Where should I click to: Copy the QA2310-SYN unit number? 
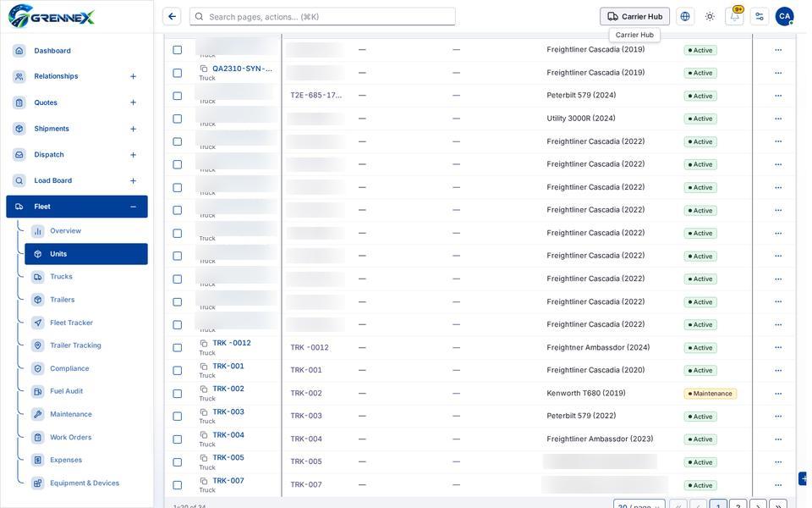(x=204, y=69)
